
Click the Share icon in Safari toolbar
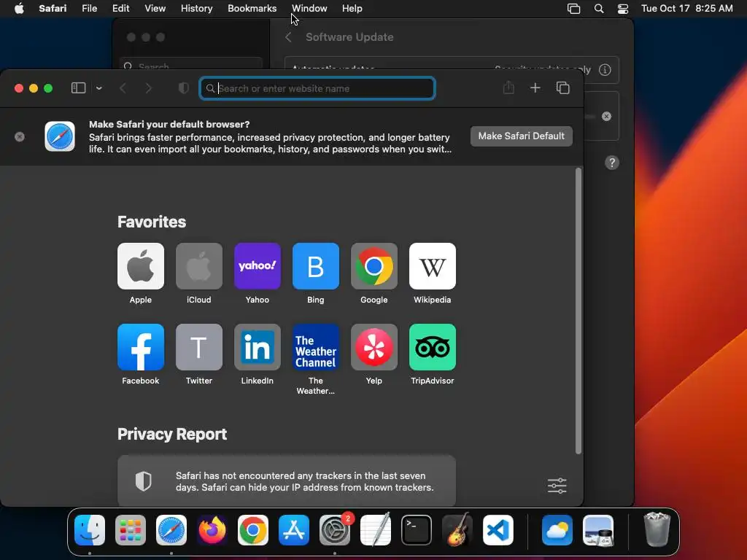[508, 87]
